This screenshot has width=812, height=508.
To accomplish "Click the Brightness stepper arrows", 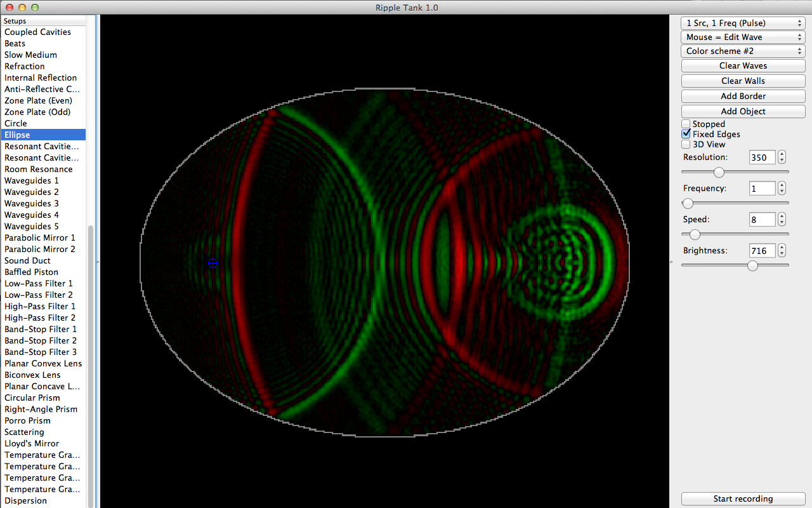I will pos(782,250).
